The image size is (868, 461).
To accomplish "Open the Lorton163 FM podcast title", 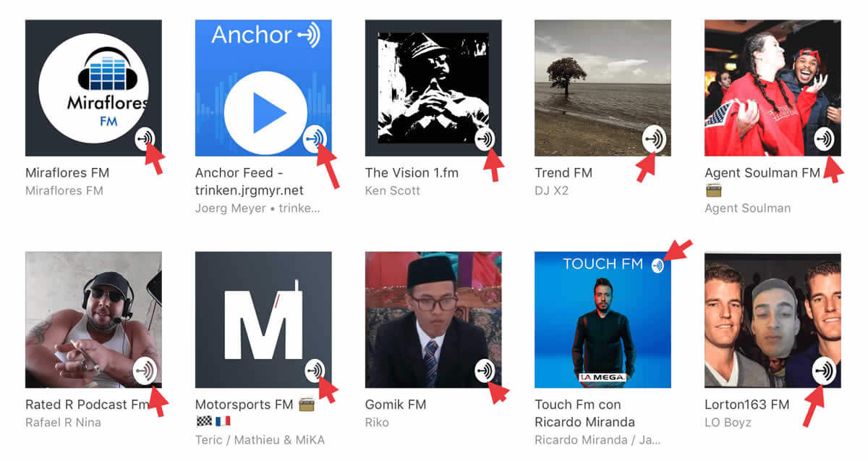I will pos(746,405).
